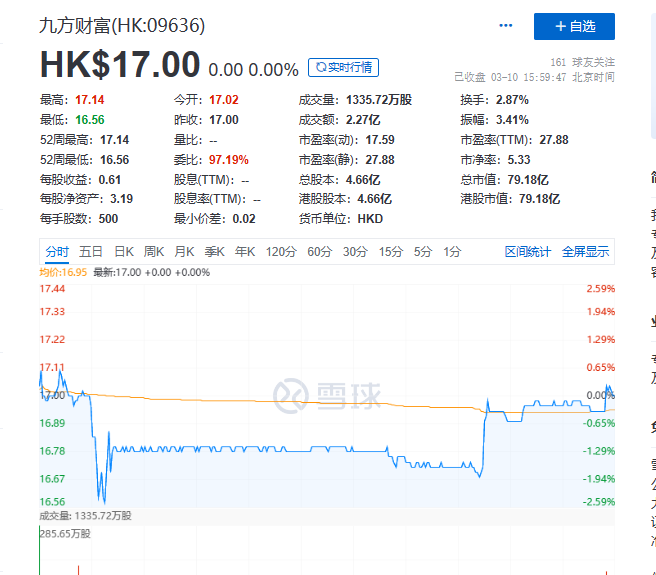Click the 最高 value 17.14
The image size is (656, 575).
click(90, 100)
